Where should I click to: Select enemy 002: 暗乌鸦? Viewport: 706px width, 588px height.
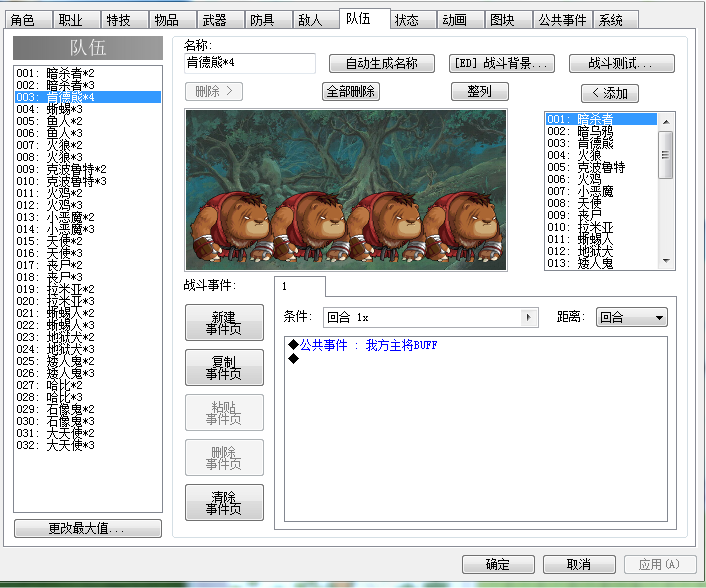601,131
